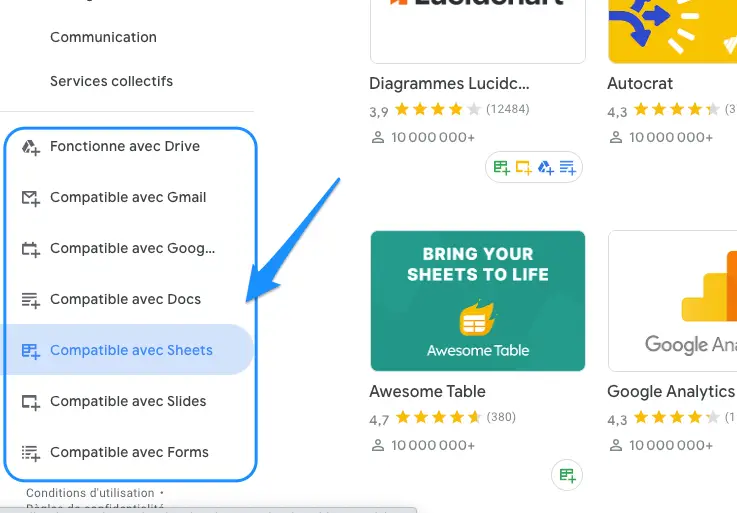Click the Forms icon beside Compatible avec Forms
737x513 pixels.
tap(31, 453)
